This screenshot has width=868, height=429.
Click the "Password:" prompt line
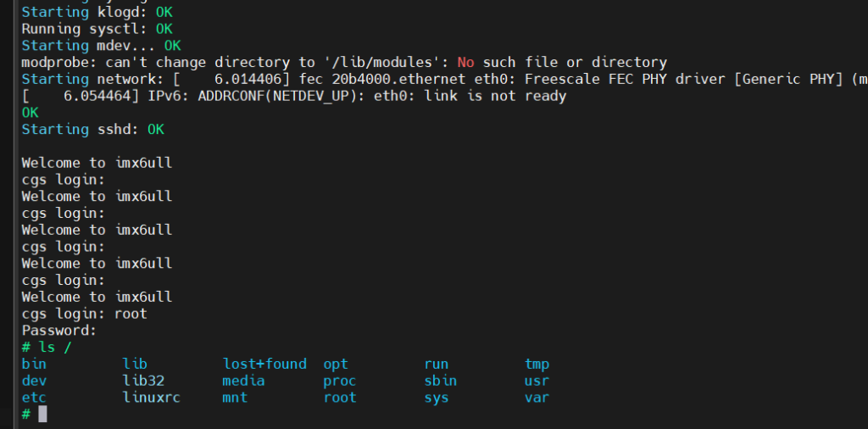(59, 331)
